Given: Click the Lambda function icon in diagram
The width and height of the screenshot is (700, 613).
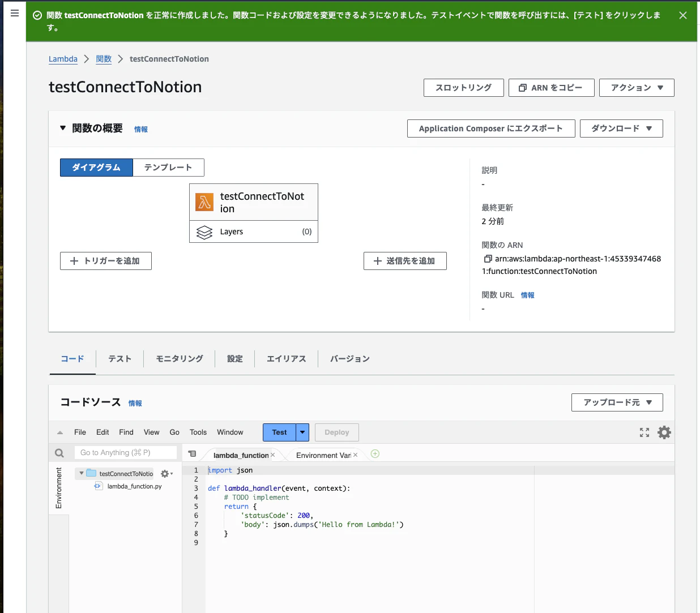Looking at the screenshot, I should click(204, 202).
